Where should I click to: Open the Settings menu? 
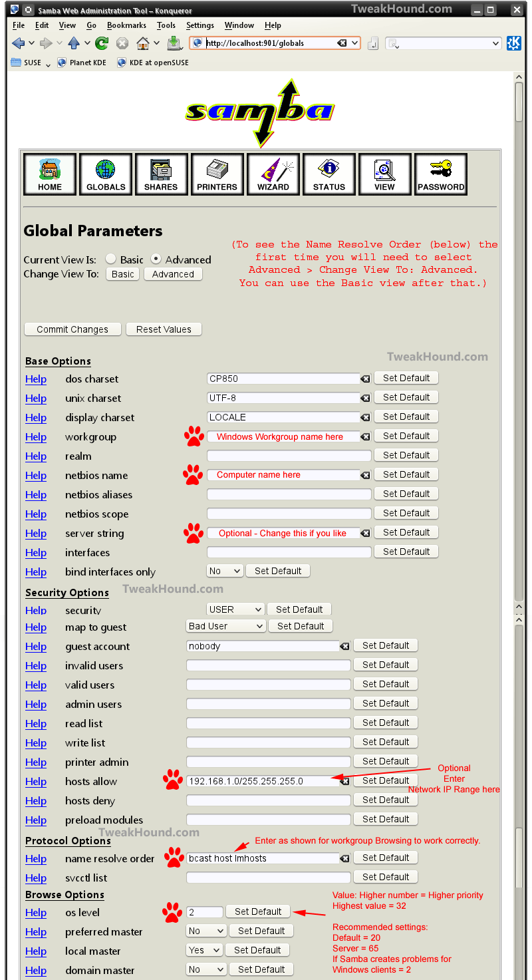[200, 25]
